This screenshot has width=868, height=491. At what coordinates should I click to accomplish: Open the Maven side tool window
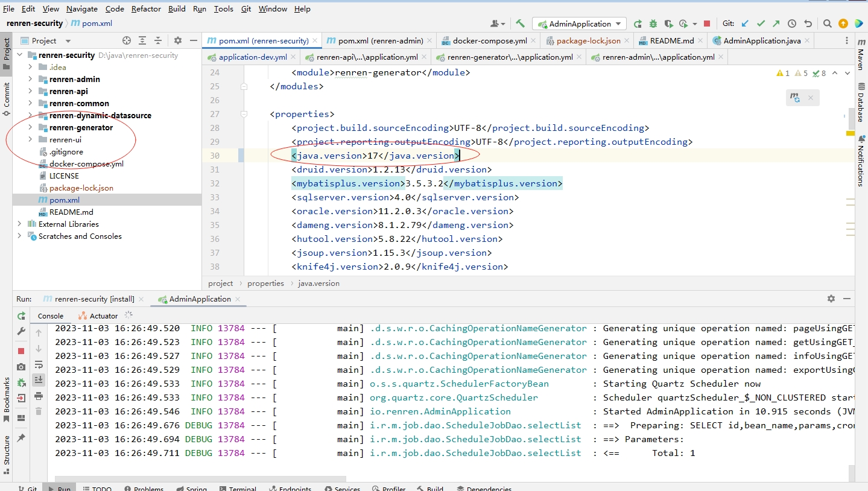(860, 54)
